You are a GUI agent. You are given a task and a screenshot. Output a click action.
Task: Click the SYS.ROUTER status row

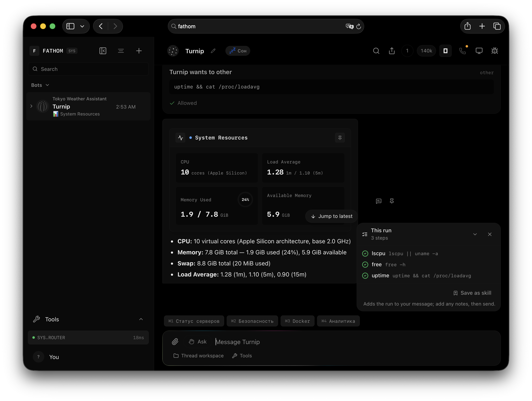pyautogui.click(x=88, y=338)
